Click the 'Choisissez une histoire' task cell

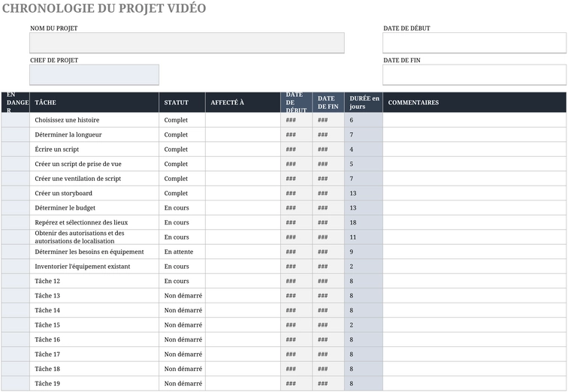coord(94,120)
